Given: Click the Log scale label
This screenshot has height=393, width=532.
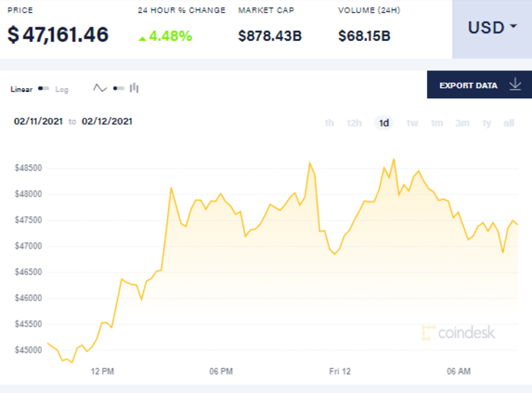Looking at the screenshot, I should tap(62, 90).
